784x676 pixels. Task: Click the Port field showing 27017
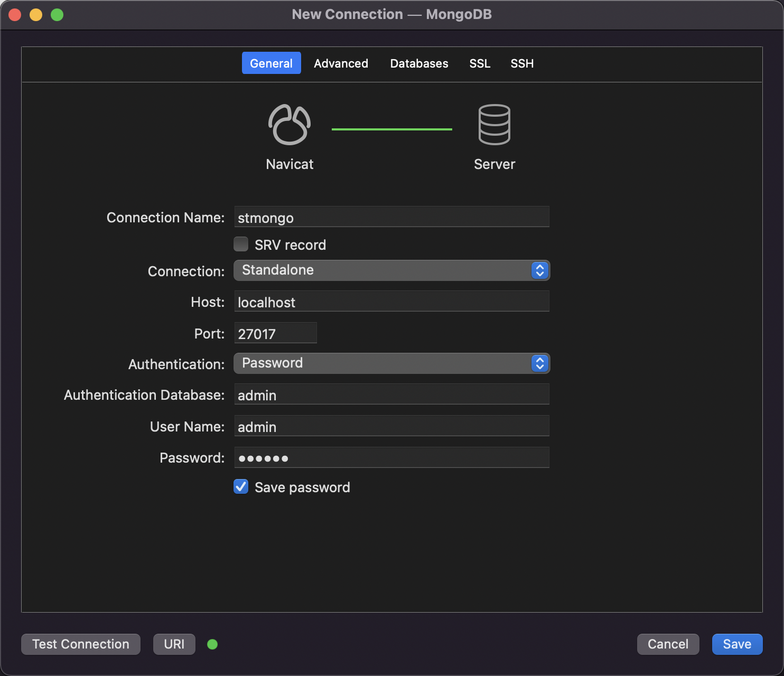[x=275, y=333]
